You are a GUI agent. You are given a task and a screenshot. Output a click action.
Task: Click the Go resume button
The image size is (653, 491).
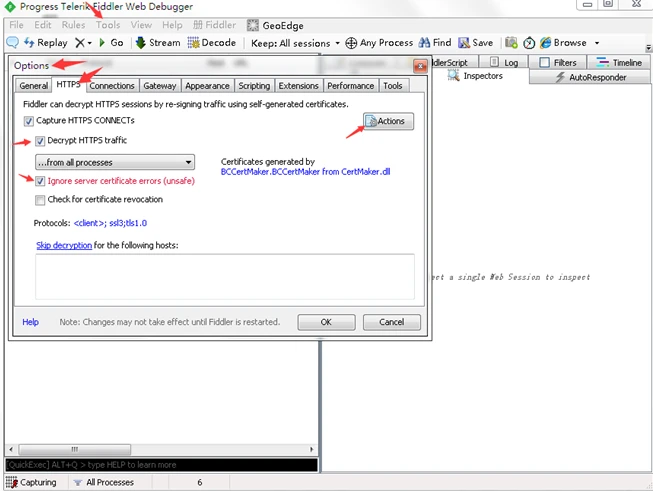(111, 42)
